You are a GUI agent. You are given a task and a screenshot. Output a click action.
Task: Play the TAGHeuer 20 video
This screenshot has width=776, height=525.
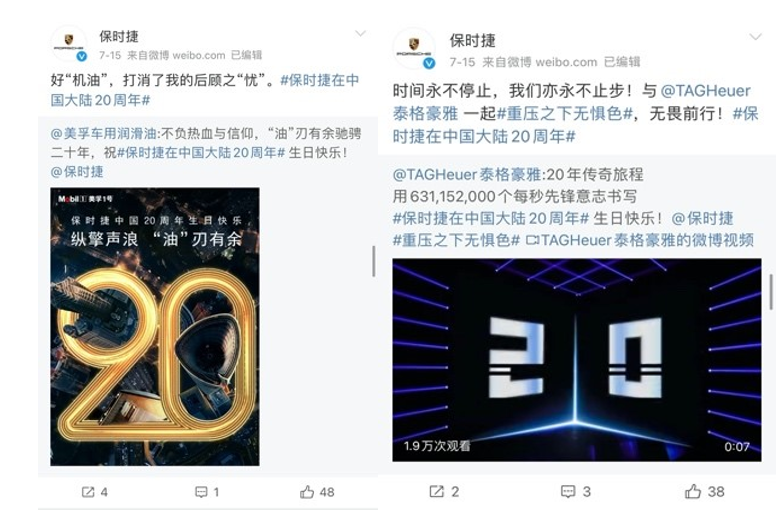(577, 360)
